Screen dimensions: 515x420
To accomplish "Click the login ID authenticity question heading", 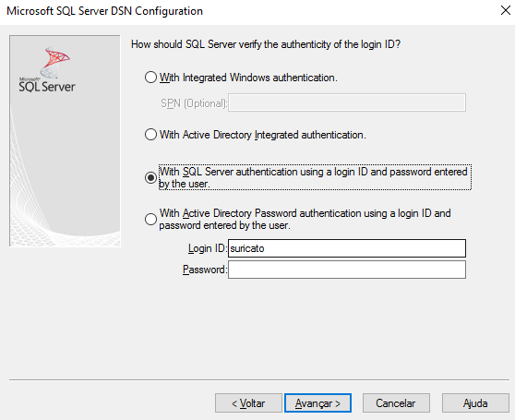I will tap(266, 44).
